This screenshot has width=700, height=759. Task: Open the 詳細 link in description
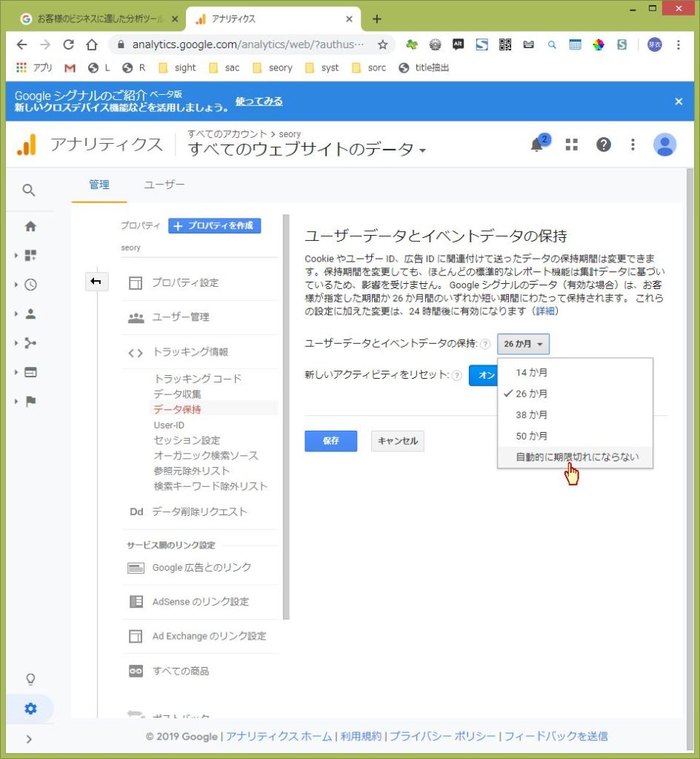544,311
